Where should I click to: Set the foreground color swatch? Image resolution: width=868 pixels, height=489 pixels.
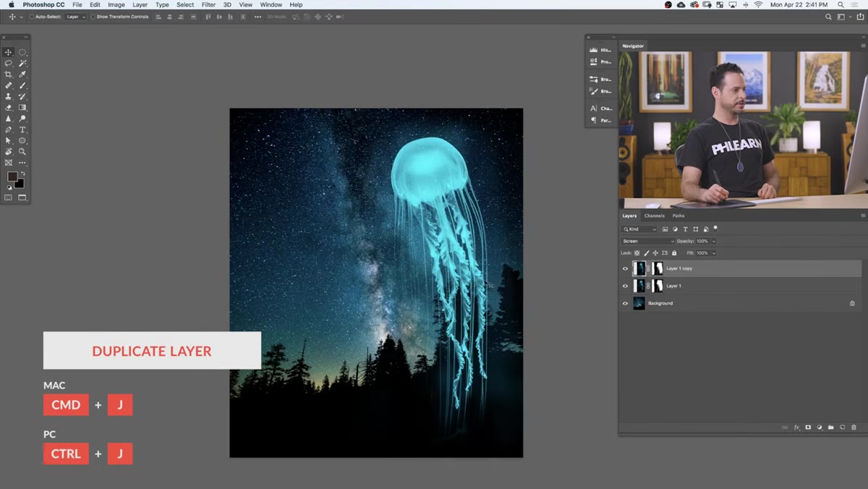pos(12,177)
